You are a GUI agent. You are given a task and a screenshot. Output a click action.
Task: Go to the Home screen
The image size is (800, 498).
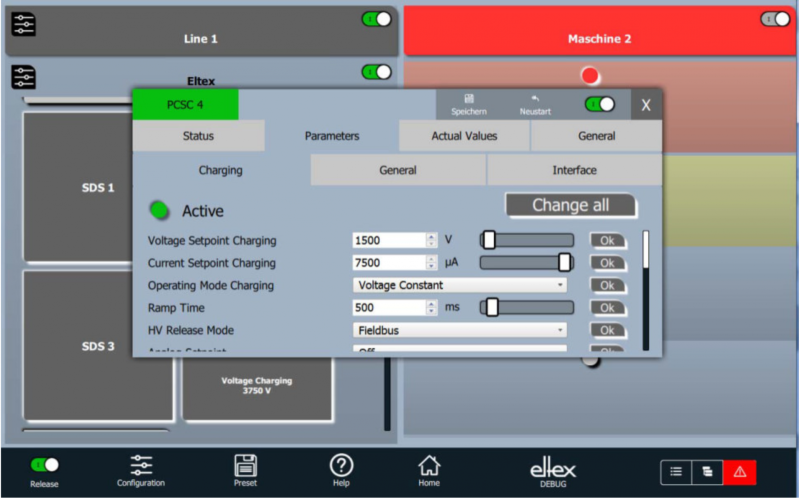pos(429,470)
